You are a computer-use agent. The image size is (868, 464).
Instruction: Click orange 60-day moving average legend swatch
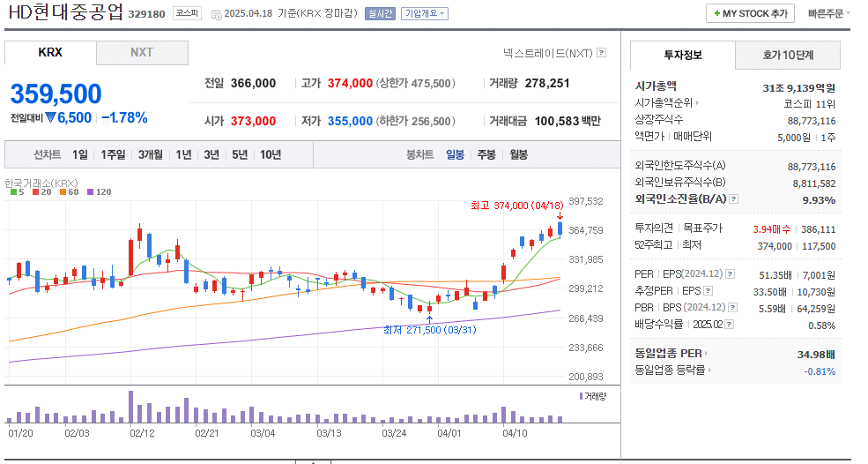[x=63, y=192]
